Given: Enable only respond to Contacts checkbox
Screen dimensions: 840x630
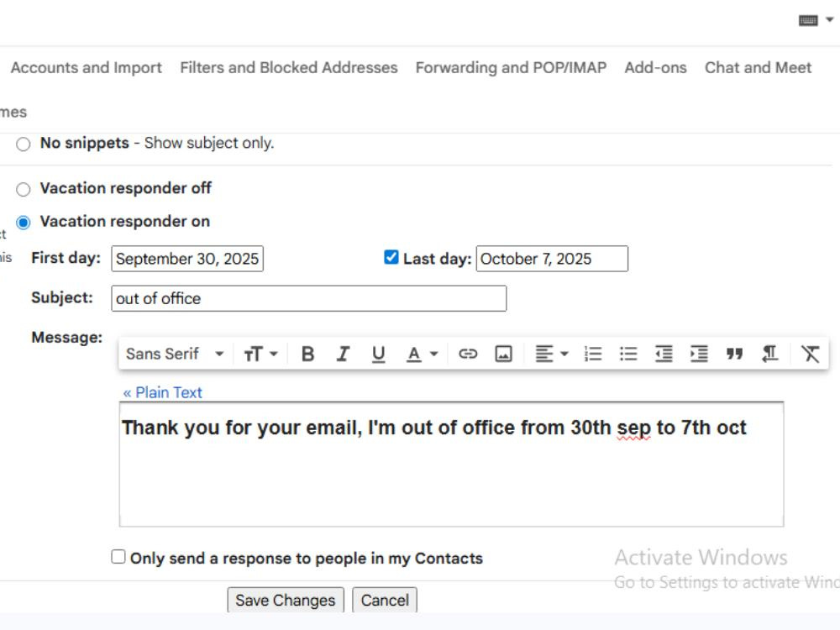Looking at the screenshot, I should click(x=118, y=557).
